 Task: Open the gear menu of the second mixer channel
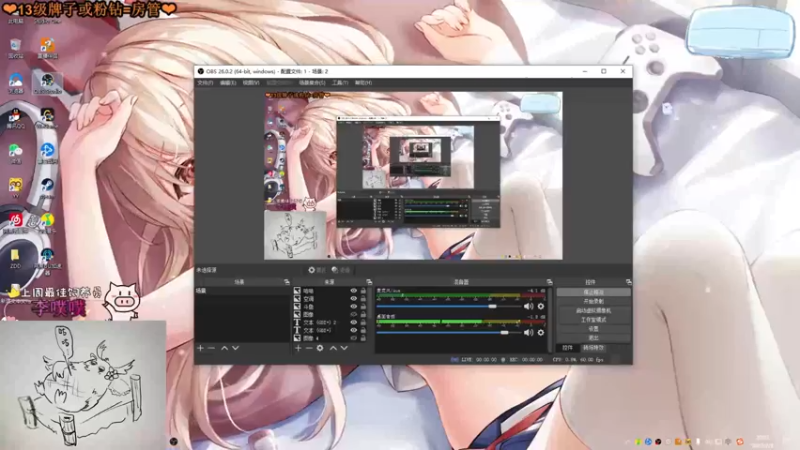coord(541,332)
